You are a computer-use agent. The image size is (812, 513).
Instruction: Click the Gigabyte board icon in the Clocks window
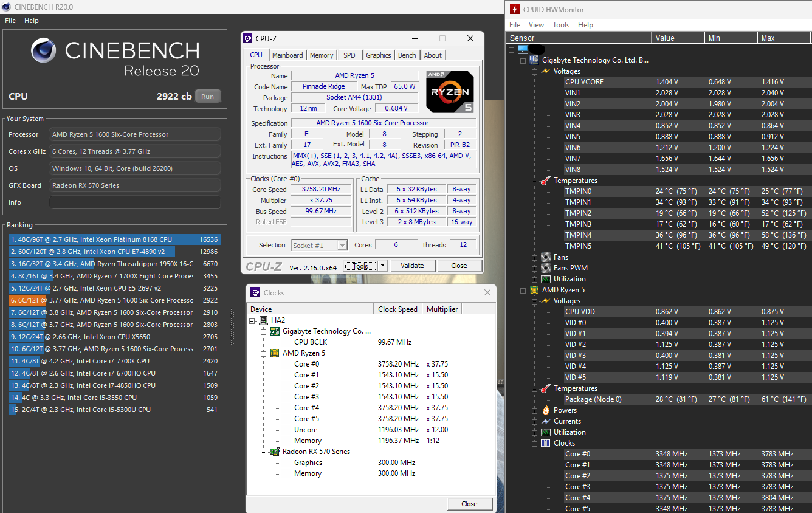coord(275,331)
